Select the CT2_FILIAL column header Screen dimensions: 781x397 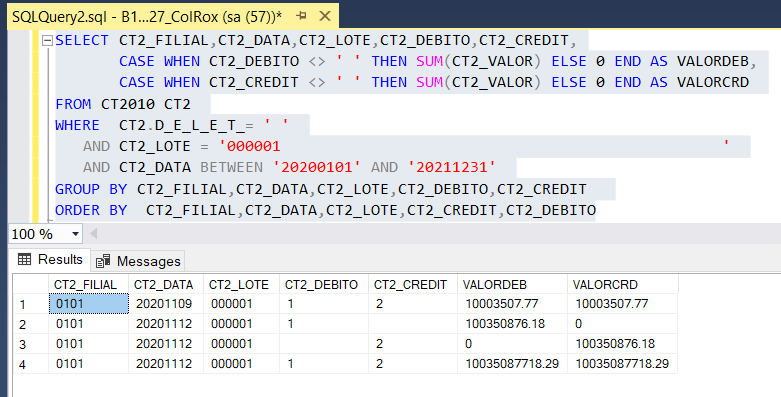(x=88, y=284)
